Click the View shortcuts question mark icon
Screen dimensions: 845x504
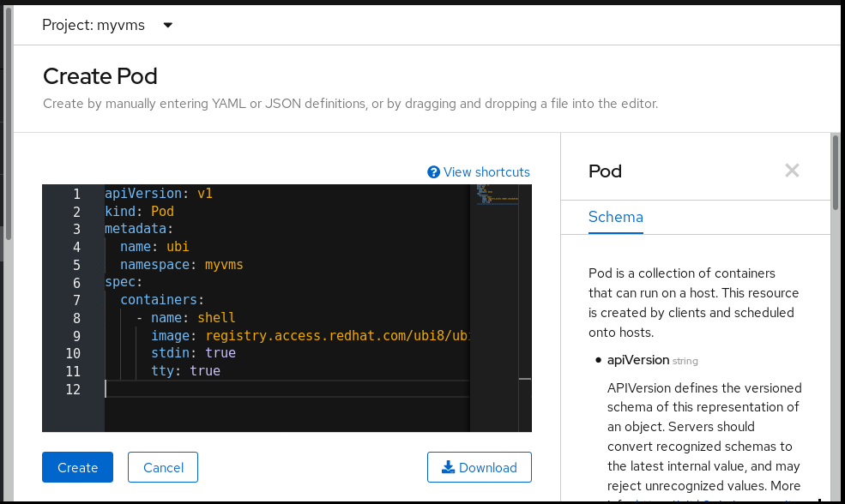pyautogui.click(x=433, y=172)
